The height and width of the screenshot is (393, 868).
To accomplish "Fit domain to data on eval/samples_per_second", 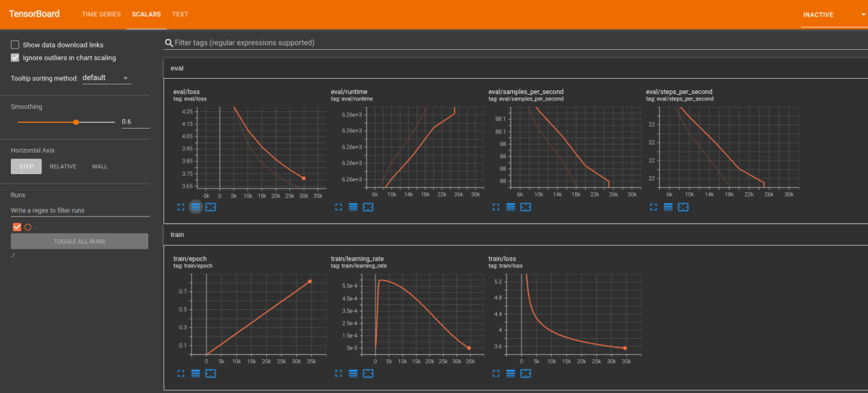I will click(x=526, y=207).
